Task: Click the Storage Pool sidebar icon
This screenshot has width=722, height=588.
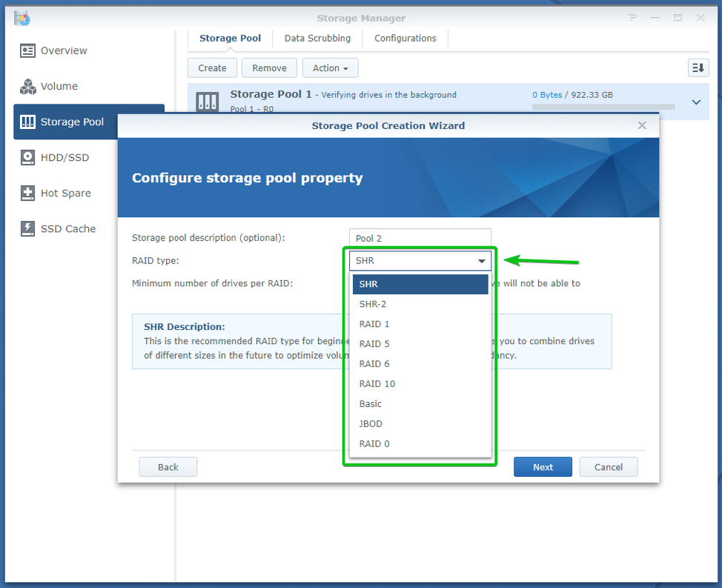Action: coord(28,122)
